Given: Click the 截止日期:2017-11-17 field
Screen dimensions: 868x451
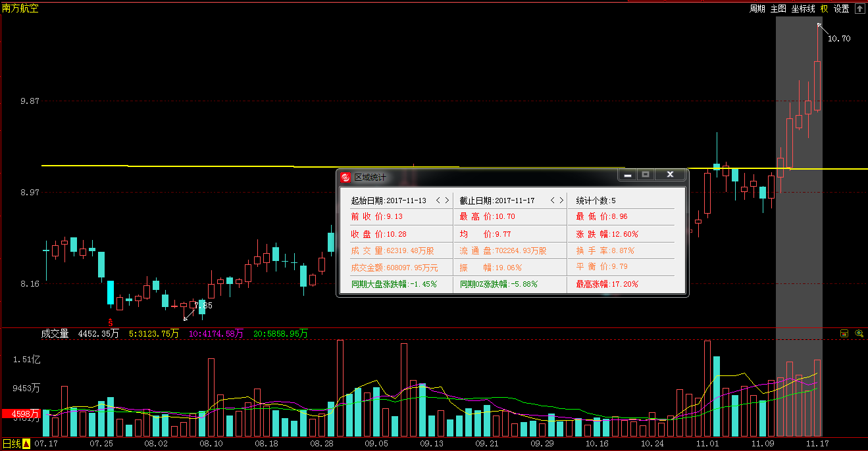Looking at the screenshot, I should pyautogui.click(x=497, y=201).
